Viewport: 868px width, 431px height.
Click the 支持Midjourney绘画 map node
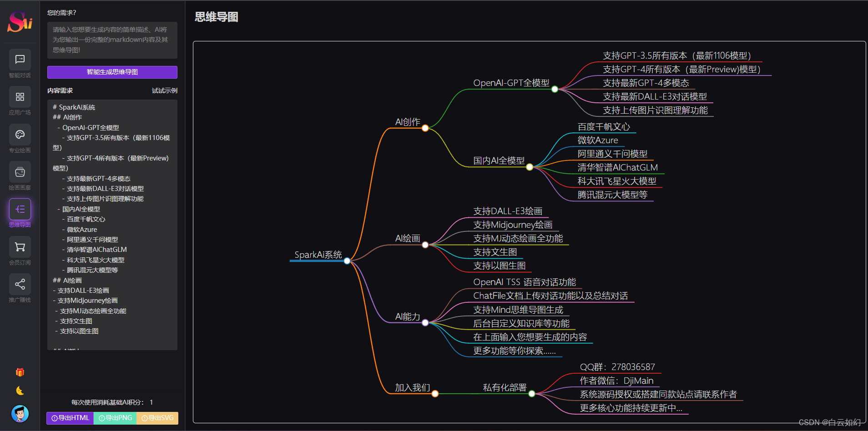pyautogui.click(x=513, y=225)
